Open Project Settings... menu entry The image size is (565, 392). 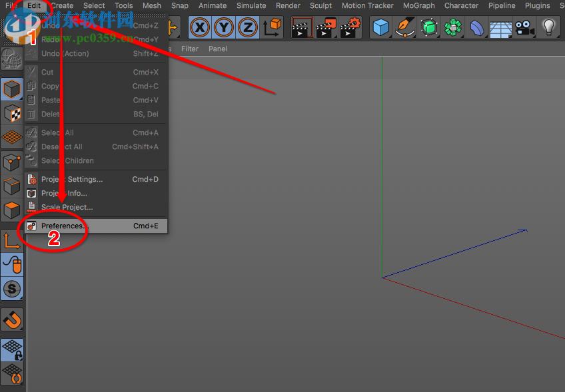point(72,180)
